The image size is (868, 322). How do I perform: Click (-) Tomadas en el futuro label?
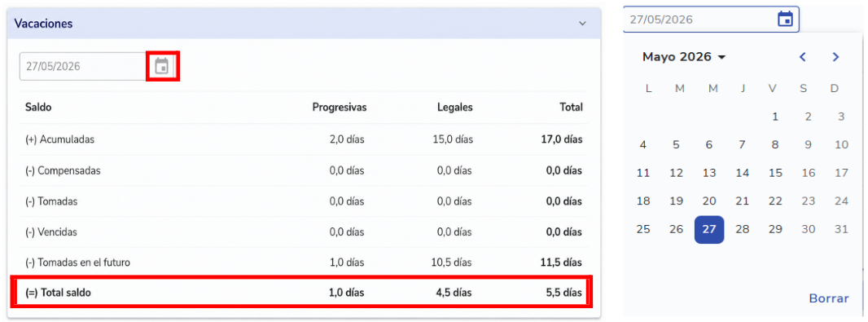point(77,262)
